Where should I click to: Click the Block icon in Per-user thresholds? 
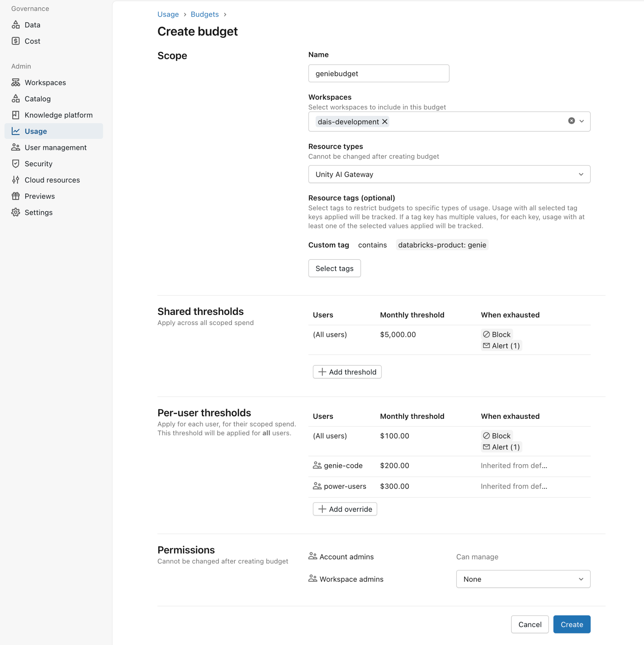[x=486, y=436]
